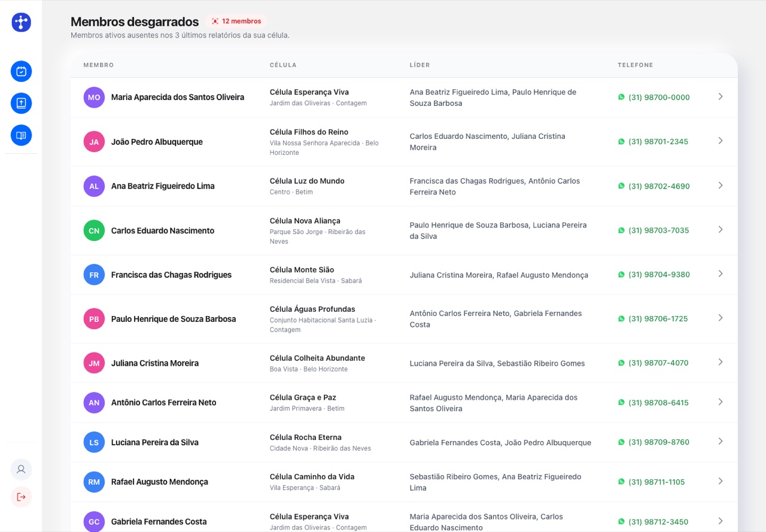Open Carlos Eduardo Nascimento row chevron
Image resolution: width=766 pixels, height=532 pixels.
pos(721,230)
